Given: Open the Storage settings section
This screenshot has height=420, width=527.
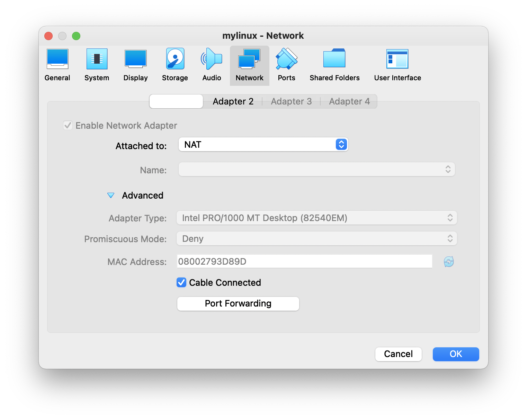Looking at the screenshot, I should click(x=175, y=65).
